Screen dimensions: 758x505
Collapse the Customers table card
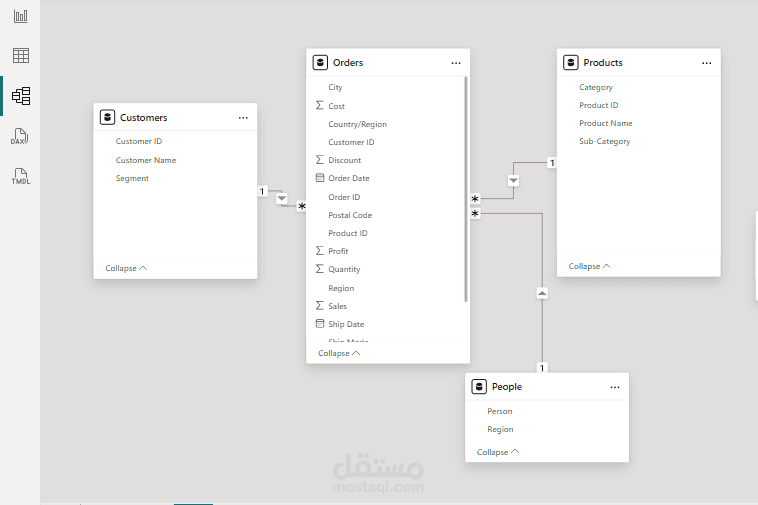(126, 268)
